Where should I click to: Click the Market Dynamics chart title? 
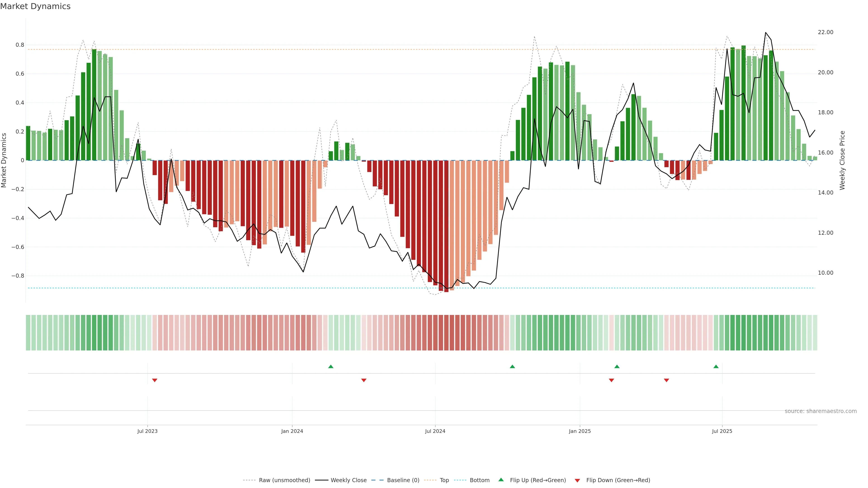tap(35, 6)
